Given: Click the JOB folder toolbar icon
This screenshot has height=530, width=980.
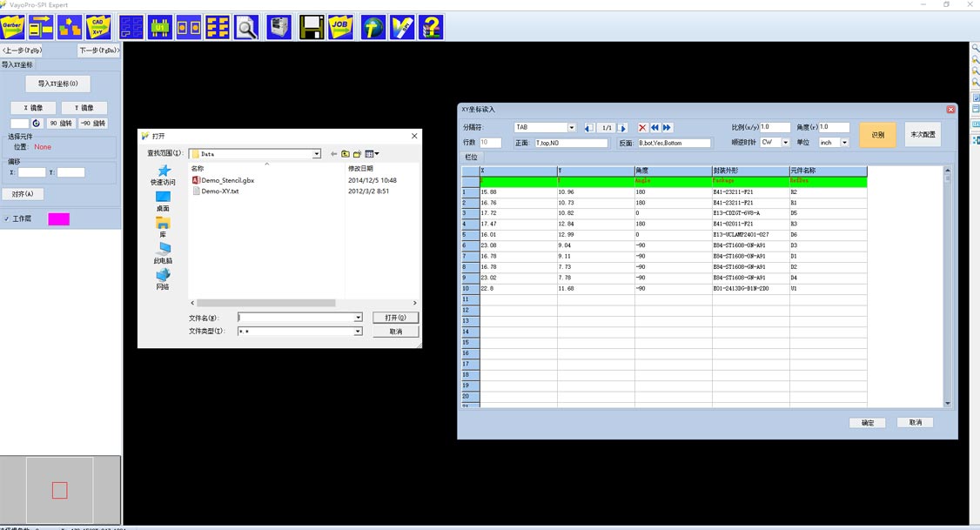Looking at the screenshot, I should click(x=340, y=27).
